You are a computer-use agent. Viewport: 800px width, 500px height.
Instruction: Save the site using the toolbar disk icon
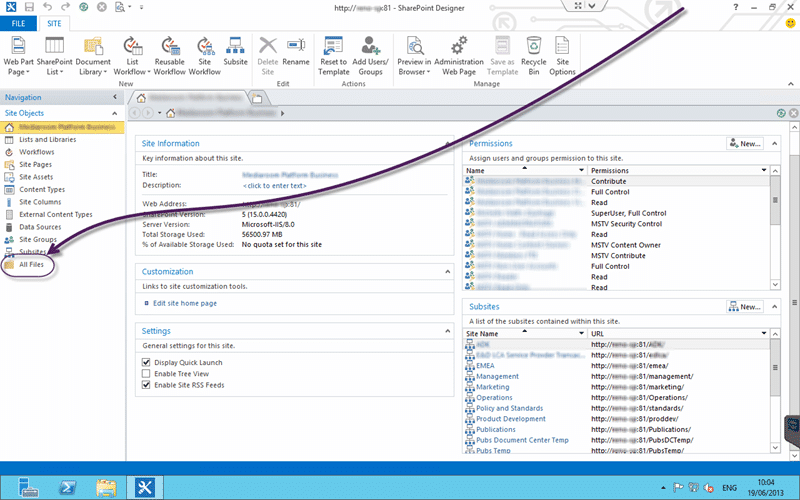tap(29, 7)
